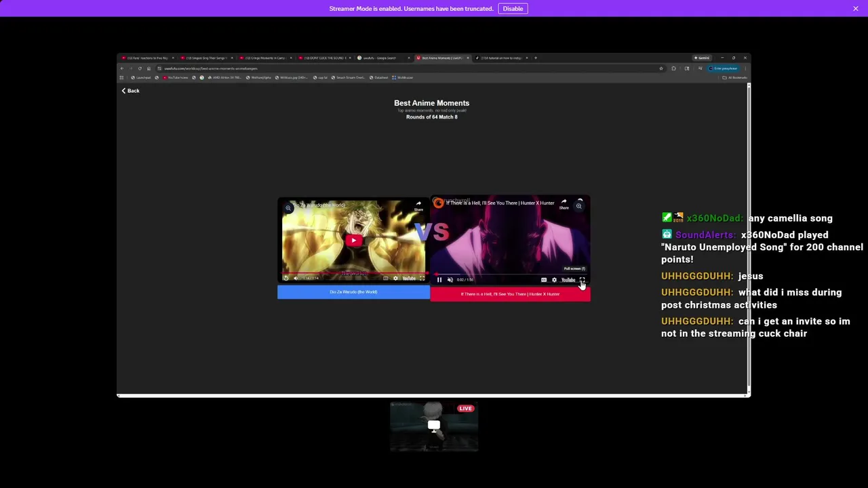Open the Multibuzzer bookmark
Viewport: 868px width, 488px height.
pos(402,77)
